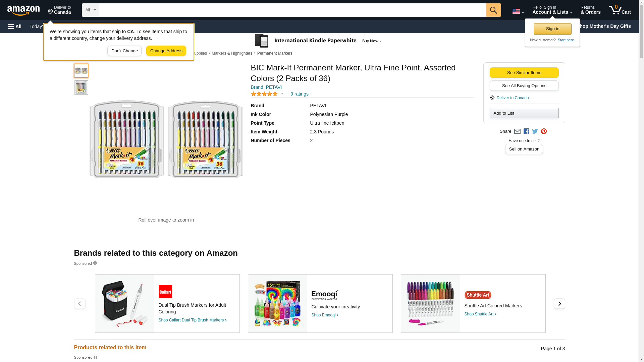
Task: Click the See Similar Items button
Action: pos(524,73)
